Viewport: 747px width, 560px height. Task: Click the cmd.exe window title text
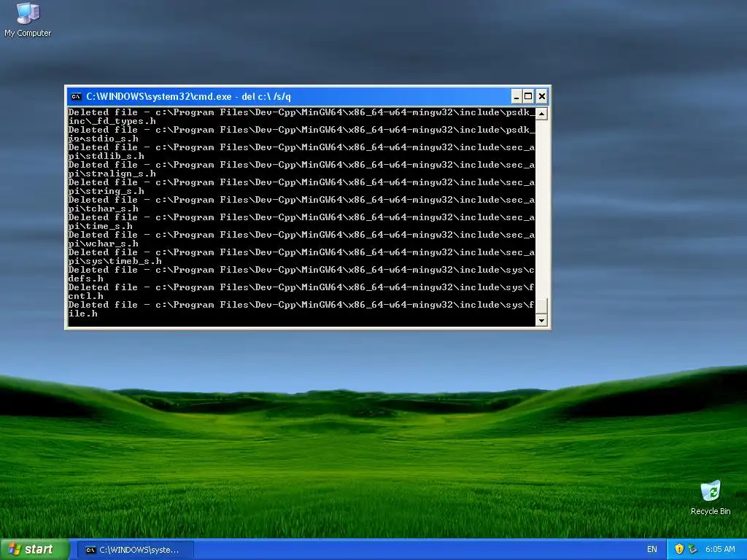pyautogui.click(x=188, y=97)
